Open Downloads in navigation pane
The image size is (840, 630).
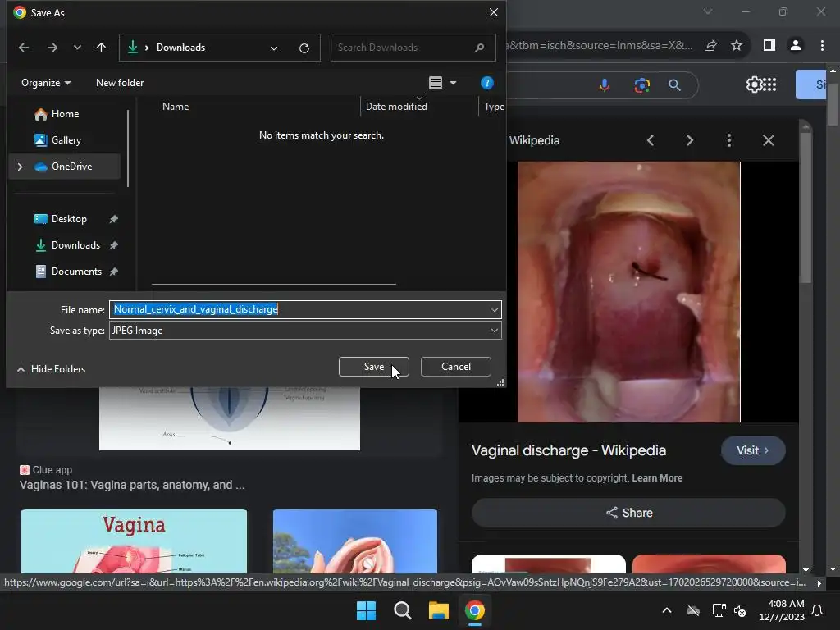coord(75,244)
